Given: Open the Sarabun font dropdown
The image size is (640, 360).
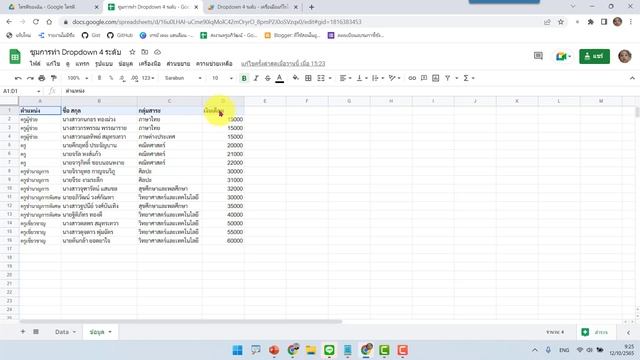Looking at the screenshot, I should pos(183,78).
